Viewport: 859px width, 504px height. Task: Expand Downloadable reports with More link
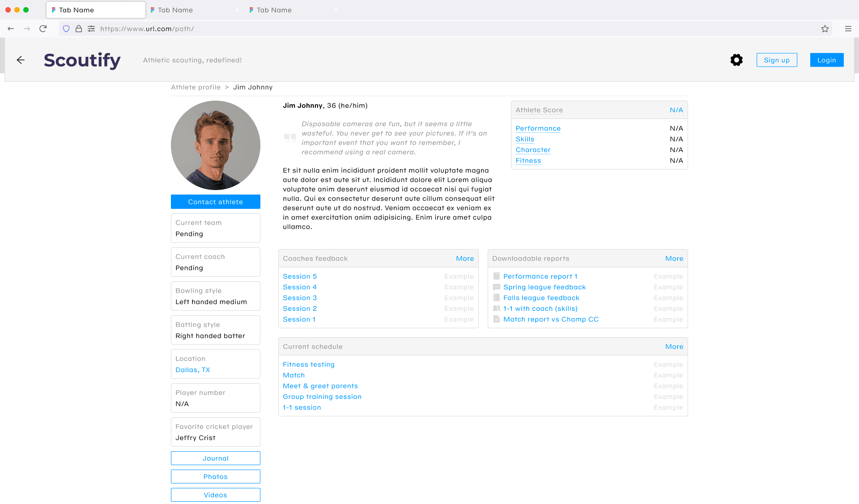pyautogui.click(x=674, y=258)
